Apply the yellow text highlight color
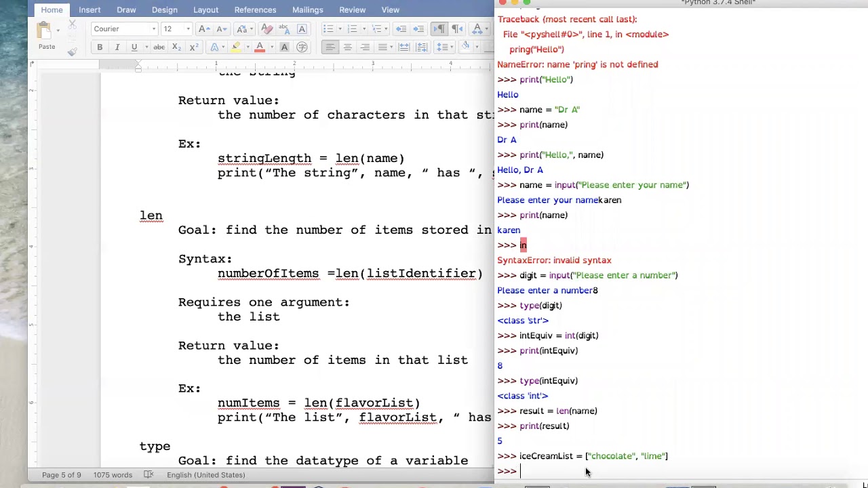The image size is (868, 488). pos(235,47)
